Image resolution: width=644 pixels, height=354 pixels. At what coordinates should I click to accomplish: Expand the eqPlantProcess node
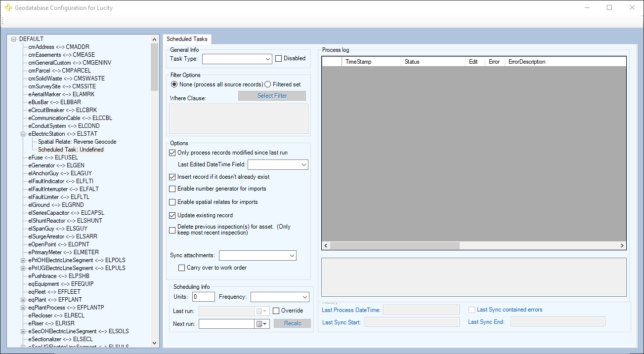pos(23,308)
